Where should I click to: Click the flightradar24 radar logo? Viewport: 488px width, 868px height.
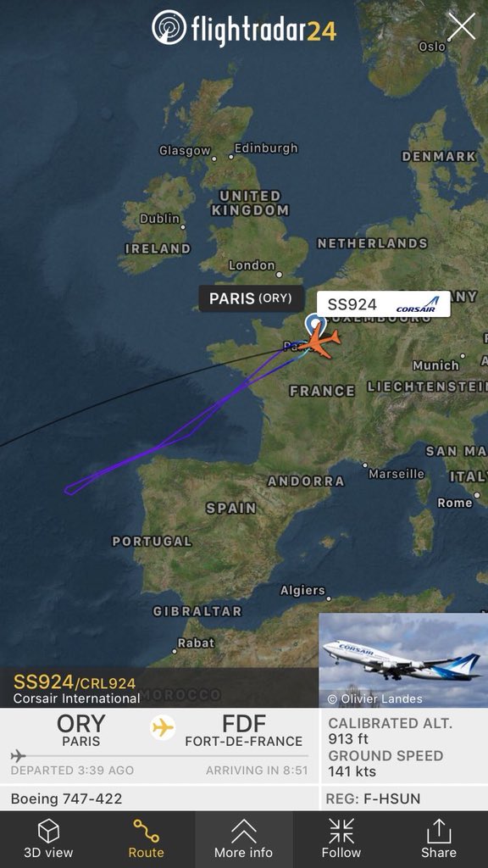[x=169, y=27]
